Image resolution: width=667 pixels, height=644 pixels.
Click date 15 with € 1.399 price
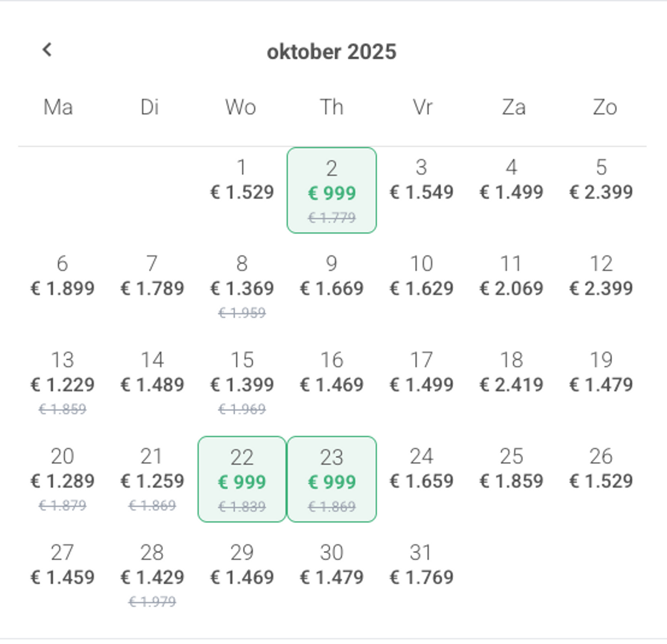tap(242, 383)
